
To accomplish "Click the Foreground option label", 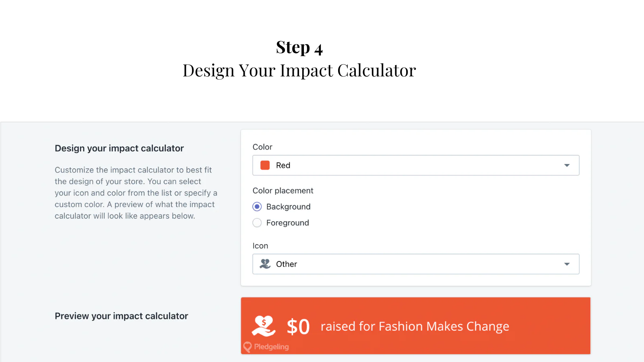I will [x=287, y=223].
